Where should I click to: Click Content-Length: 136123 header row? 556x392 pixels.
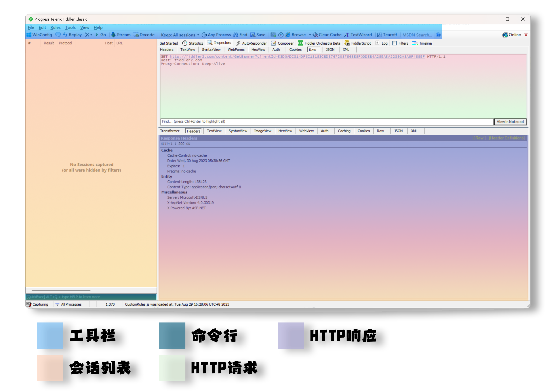(x=187, y=182)
